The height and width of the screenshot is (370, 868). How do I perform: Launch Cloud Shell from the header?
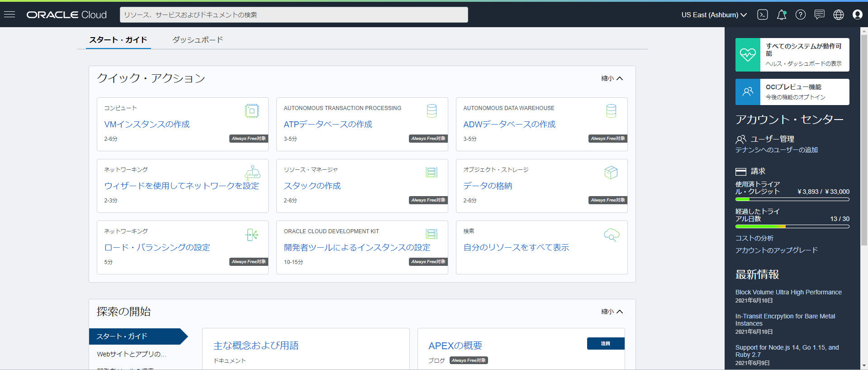point(763,14)
